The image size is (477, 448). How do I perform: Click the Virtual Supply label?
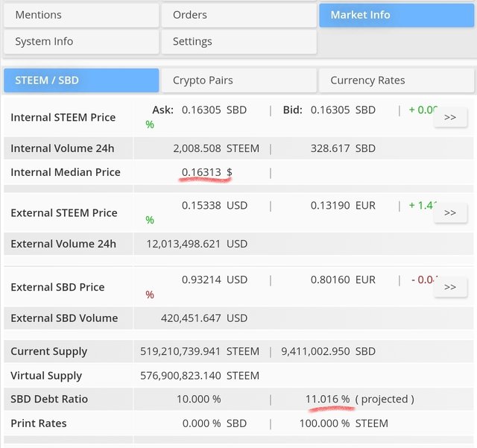coord(46,376)
